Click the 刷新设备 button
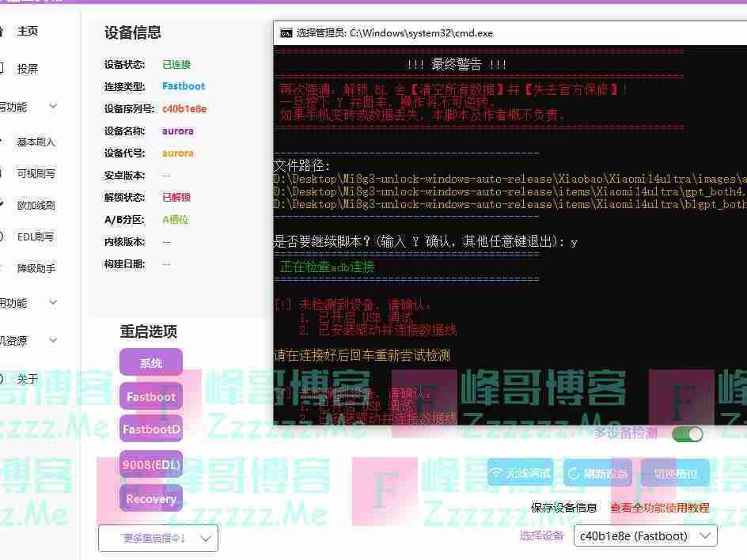 (598, 473)
